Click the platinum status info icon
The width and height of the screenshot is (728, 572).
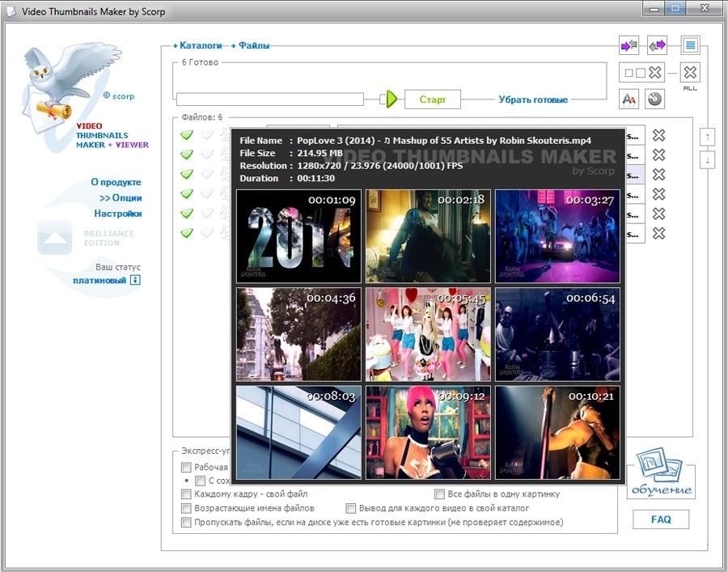pos(135,281)
